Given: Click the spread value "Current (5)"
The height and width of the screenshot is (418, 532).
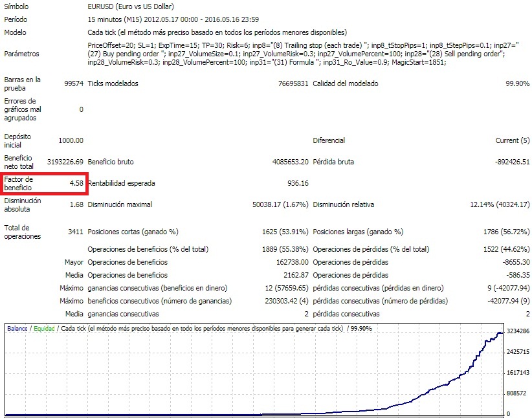Looking at the screenshot, I should (513, 140).
